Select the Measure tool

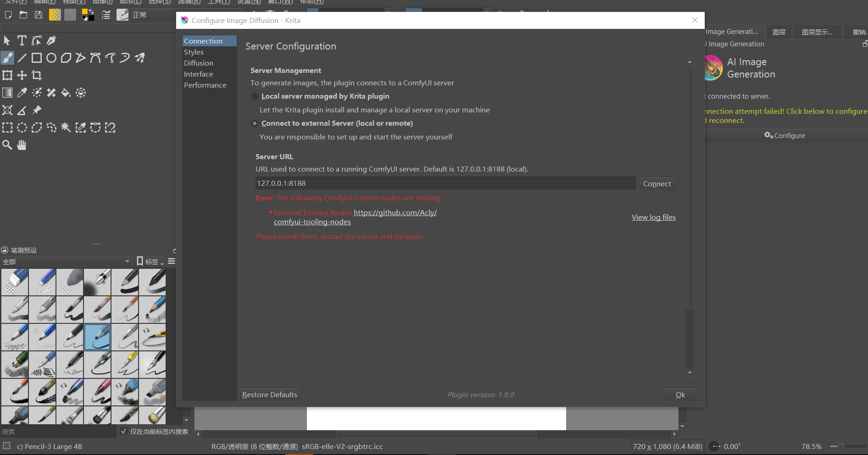[x=22, y=110]
